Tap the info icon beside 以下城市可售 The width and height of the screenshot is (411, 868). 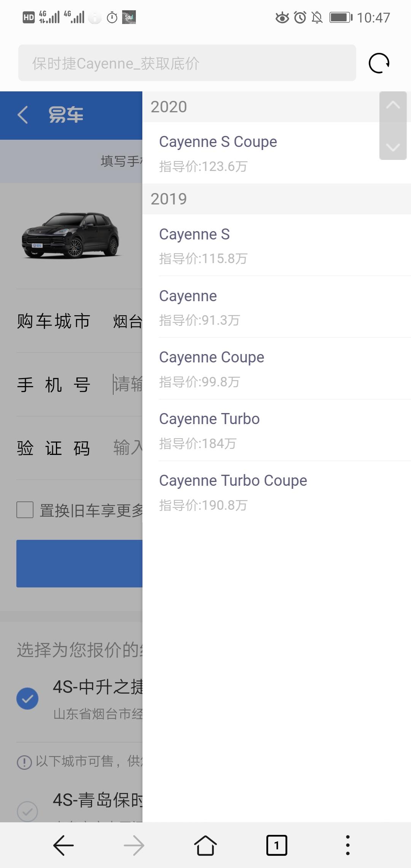(24, 762)
